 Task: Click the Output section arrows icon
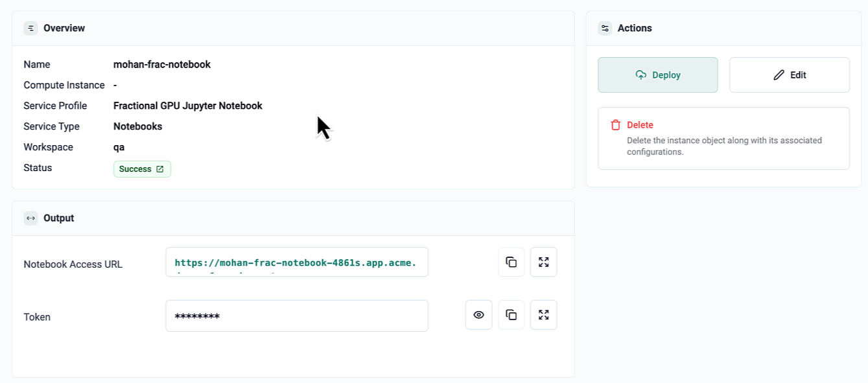[30, 218]
